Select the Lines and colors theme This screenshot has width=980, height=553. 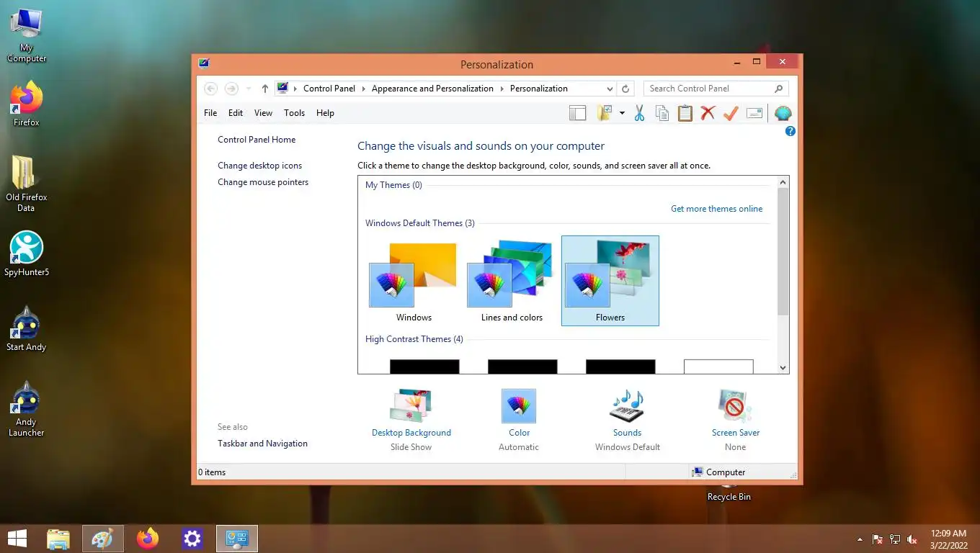(512, 282)
